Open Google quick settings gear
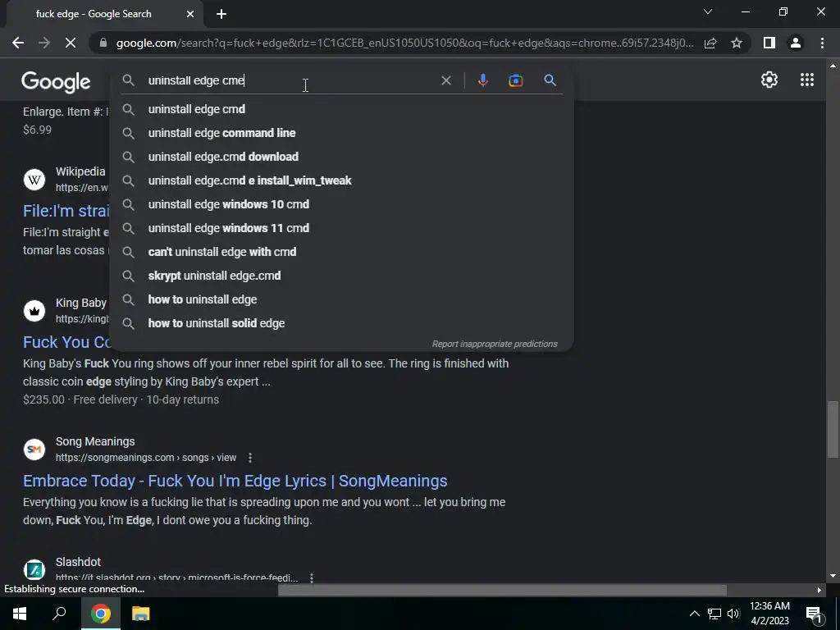The height and width of the screenshot is (630, 840). tap(769, 80)
